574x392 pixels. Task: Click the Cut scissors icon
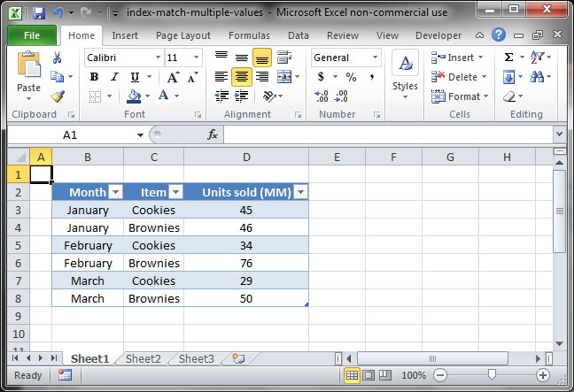click(x=58, y=58)
